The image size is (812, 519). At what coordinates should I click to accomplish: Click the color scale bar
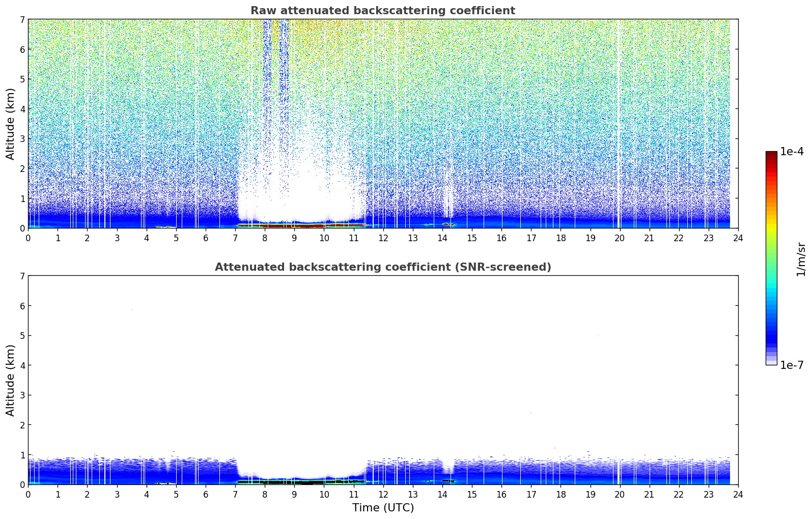pyautogui.click(x=771, y=258)
